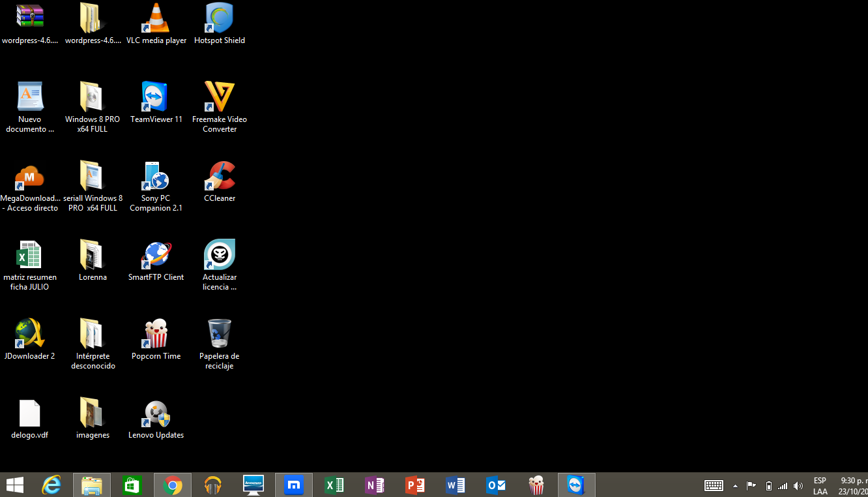Show hidden system tray icons
The width and height of the screenshot is (868, 497).
pos(735,486)
